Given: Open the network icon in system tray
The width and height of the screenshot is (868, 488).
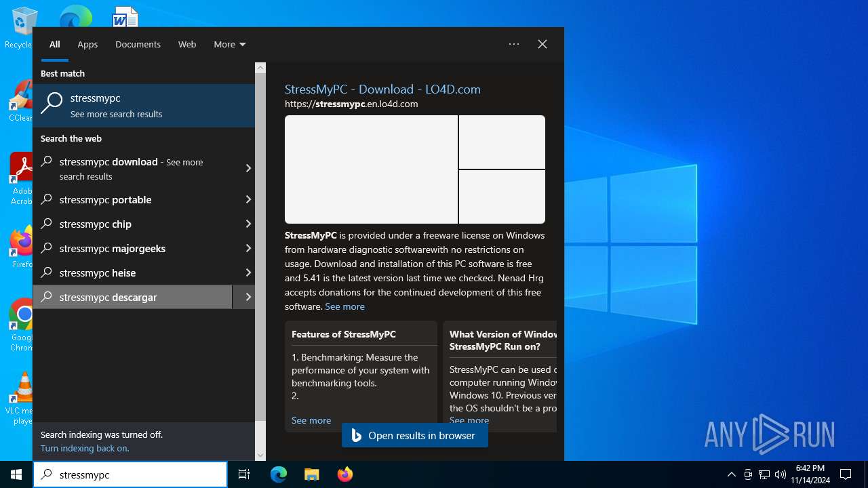Looking at the screenshot, I should [764, 474].
